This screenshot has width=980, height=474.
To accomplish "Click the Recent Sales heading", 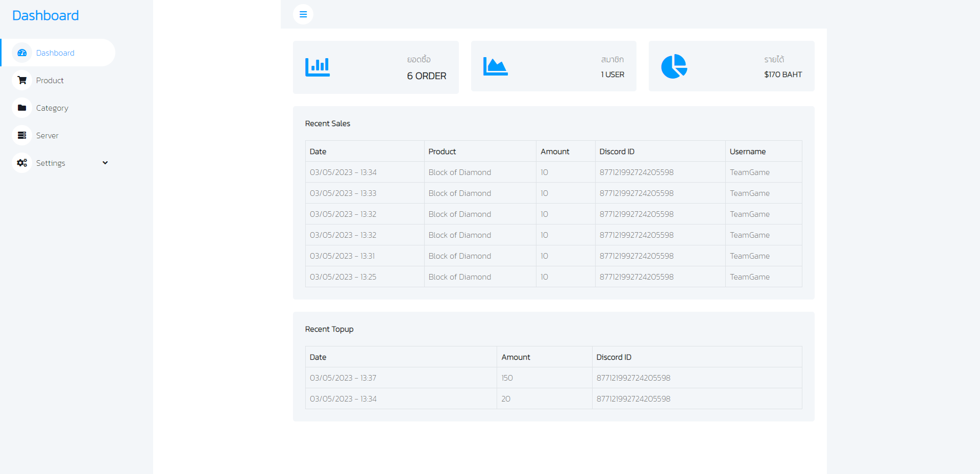I will (x=328, y=123).
